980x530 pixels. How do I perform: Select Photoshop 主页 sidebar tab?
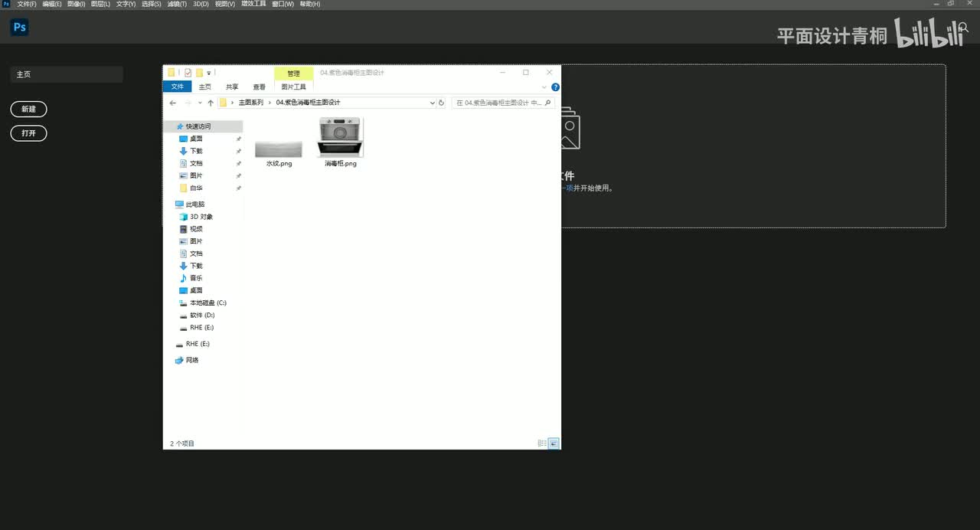tap(67, 74)
